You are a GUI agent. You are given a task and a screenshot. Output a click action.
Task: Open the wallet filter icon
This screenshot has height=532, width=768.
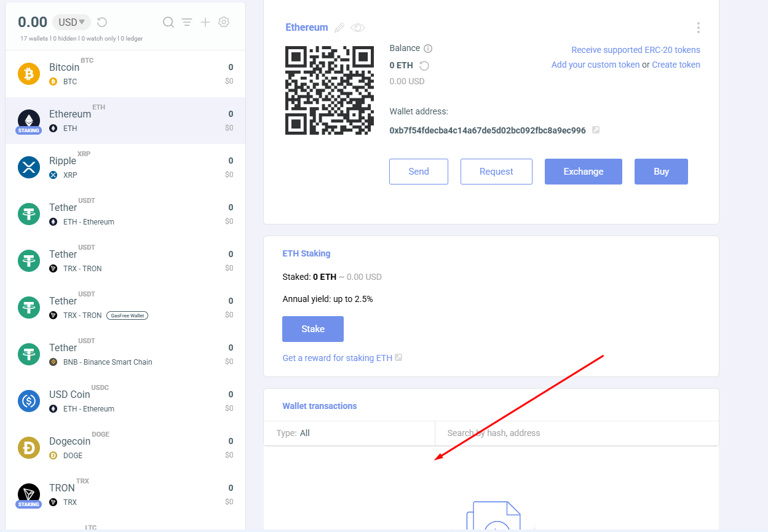pos(187,22)
